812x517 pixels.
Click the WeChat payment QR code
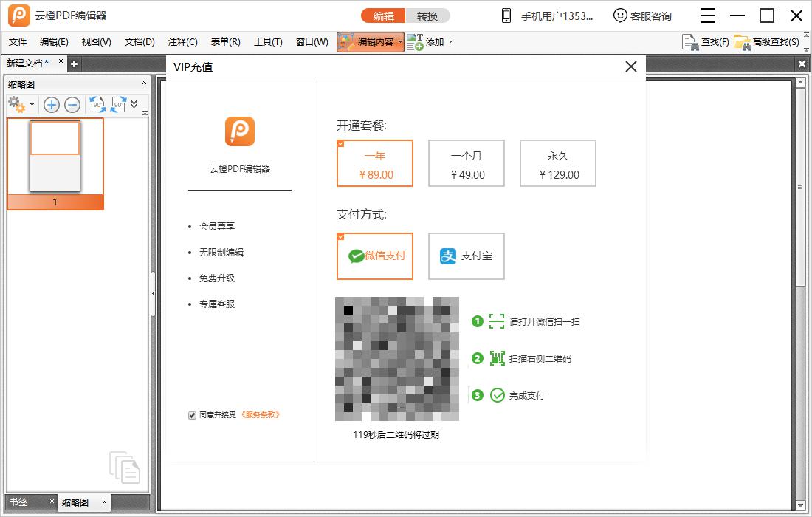[397, 359]
